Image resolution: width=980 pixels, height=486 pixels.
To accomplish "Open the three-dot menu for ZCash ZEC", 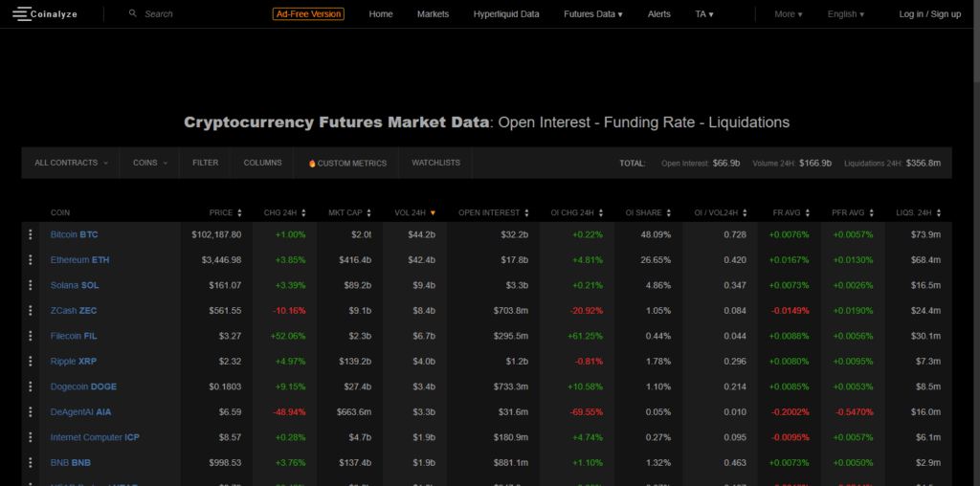I will coord(30,311).
